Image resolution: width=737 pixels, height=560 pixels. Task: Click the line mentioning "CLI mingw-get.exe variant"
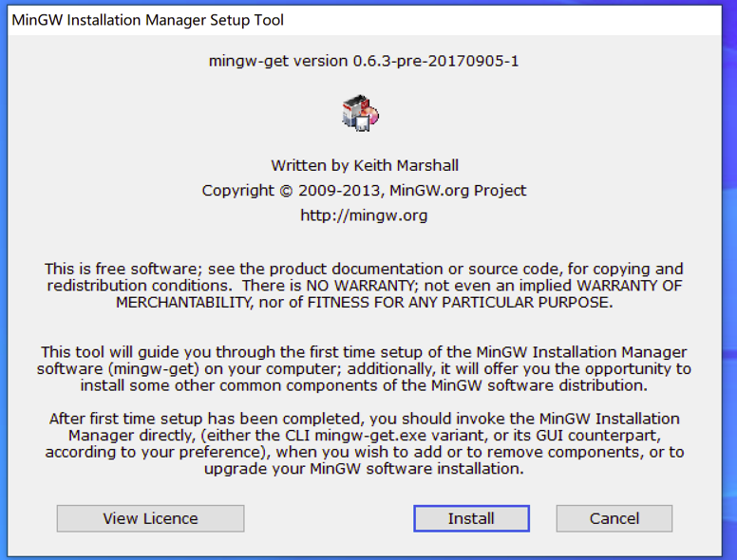364,436
